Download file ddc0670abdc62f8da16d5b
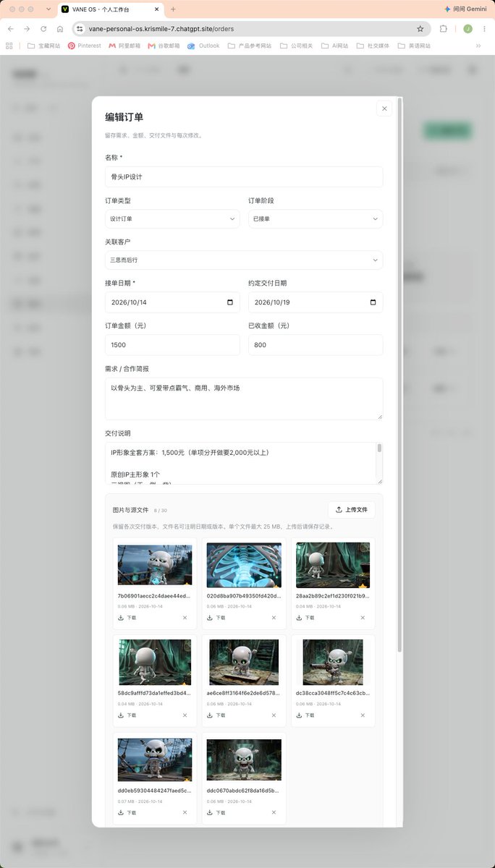The height and width of the screenshot is (868, 495). [x=216, y=812]
